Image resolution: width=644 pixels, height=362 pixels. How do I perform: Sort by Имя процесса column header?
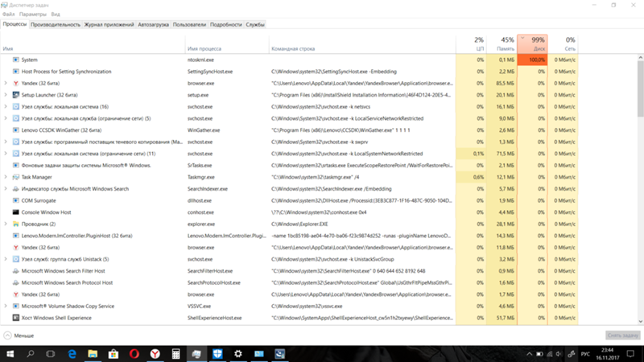[227, 44]
